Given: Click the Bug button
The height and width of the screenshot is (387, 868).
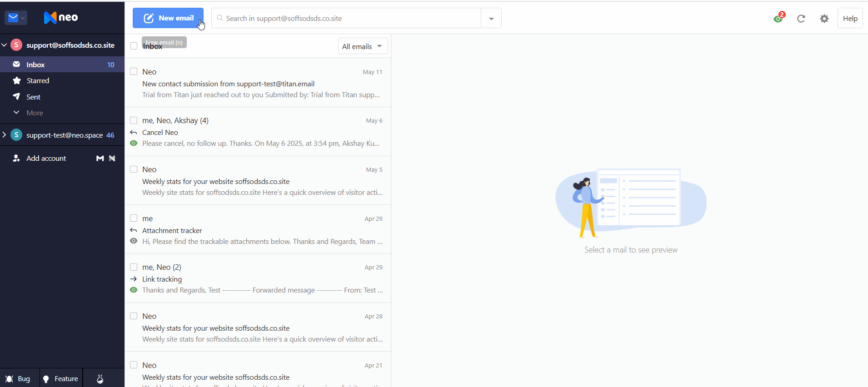Looking at the screenshot, I should click(20, 379).
